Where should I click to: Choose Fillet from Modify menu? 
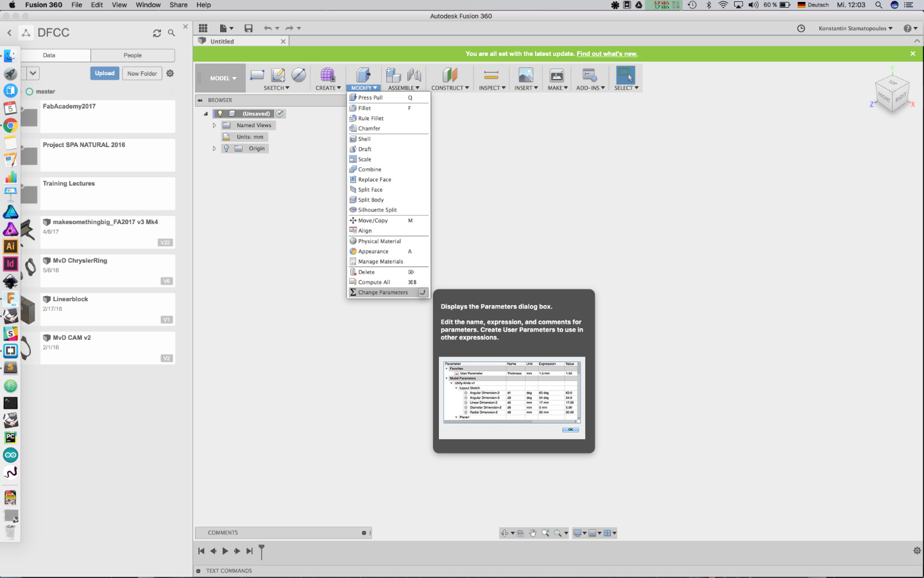(388, 108)
